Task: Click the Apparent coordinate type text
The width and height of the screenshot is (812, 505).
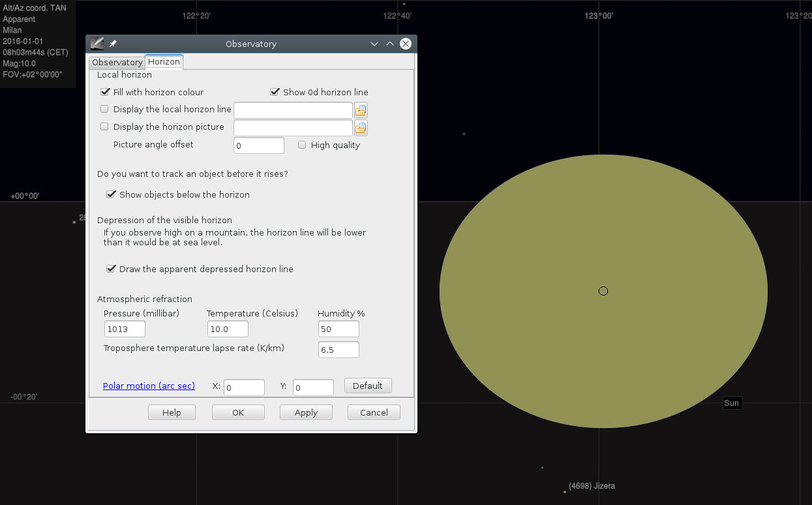Action: click(19, 19)
